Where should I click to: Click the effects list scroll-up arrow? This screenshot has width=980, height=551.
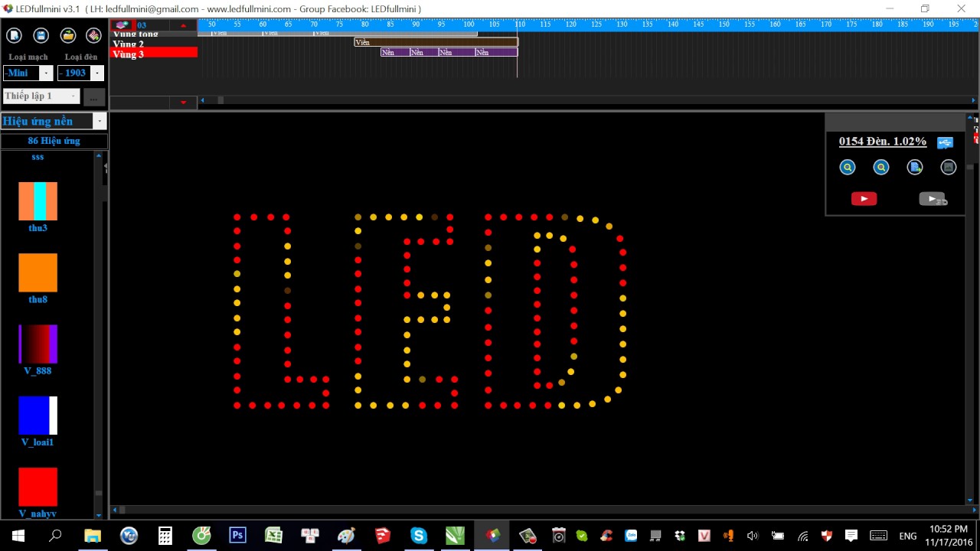point(99,155)
